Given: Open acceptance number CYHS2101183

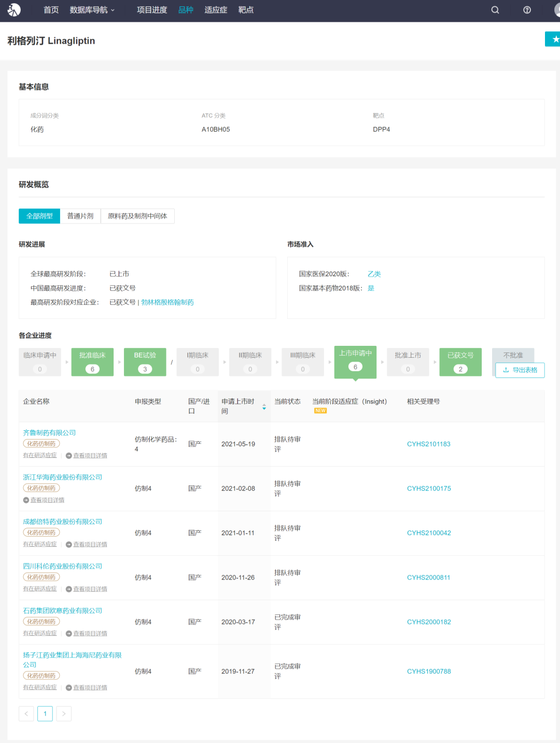Looking at the screenshot, I should [429, 444].
